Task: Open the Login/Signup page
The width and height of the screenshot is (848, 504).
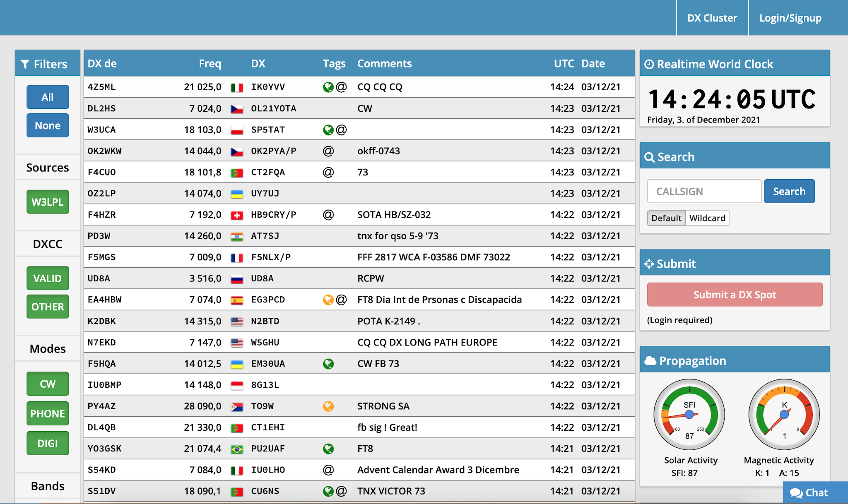Action: coord(790,18)
